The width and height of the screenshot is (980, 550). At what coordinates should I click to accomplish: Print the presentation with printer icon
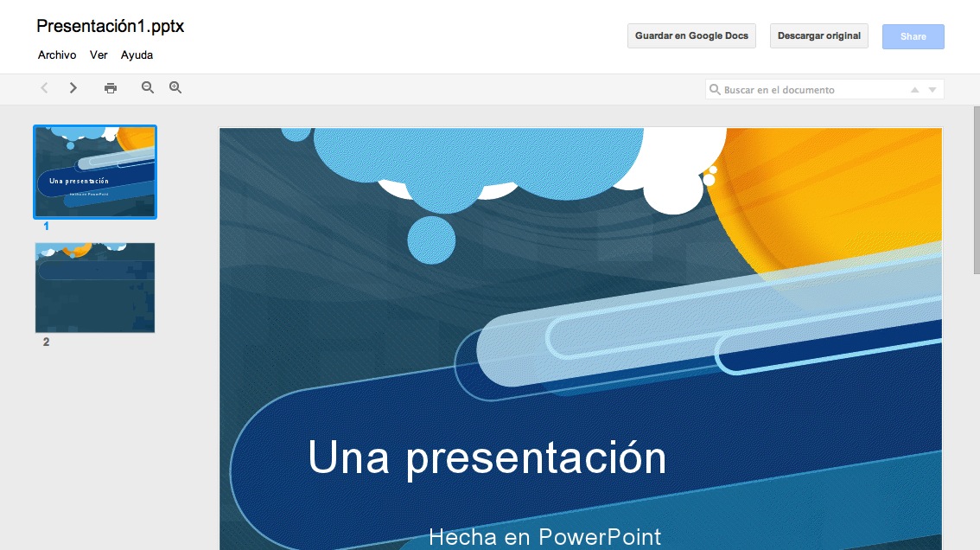click(x=111, y=88)
